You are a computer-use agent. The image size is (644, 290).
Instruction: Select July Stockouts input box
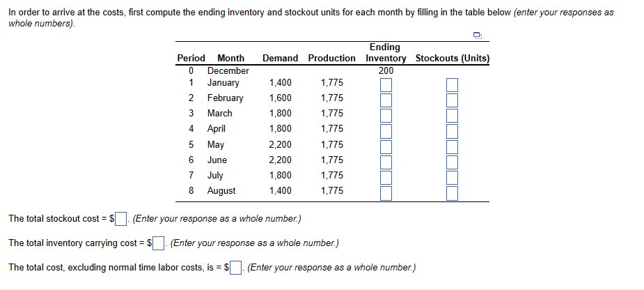pyautogui.click(x=453, y=177)
